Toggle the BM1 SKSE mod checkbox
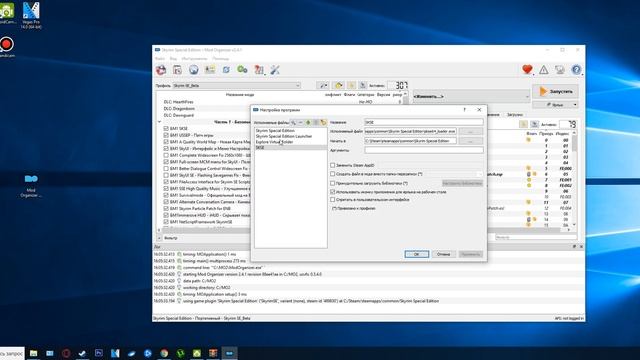Screen dimensions: 640x360 (x=166, y=129)
